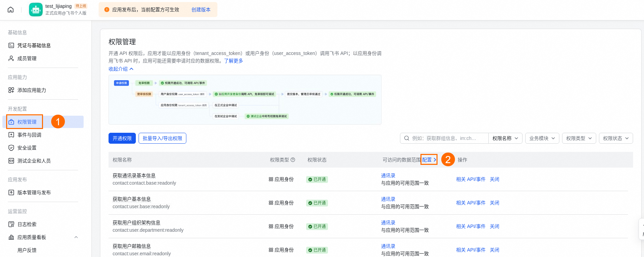Viewport: 644px width, 257px height.
Task: Click the 日志检索 search-log icon
Action: coord(11,224)
